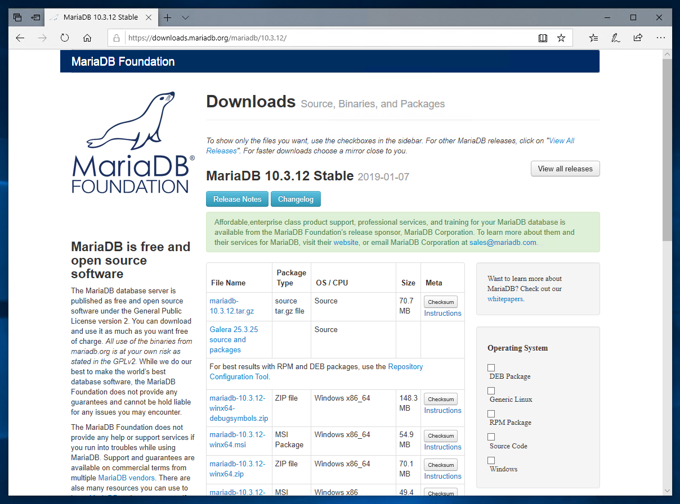Check the RPM Package checkbox

pos(491,414)
